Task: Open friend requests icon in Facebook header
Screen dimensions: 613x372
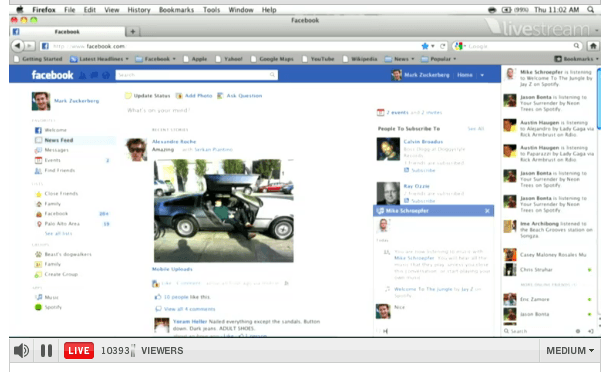Action: pyautogui.click(x=82, y=75)
